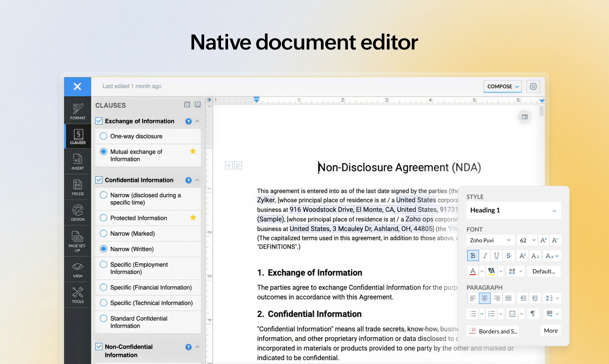Switch to the Fields sidebar tab
Screen dimensions: 609x364
(78, 187)
